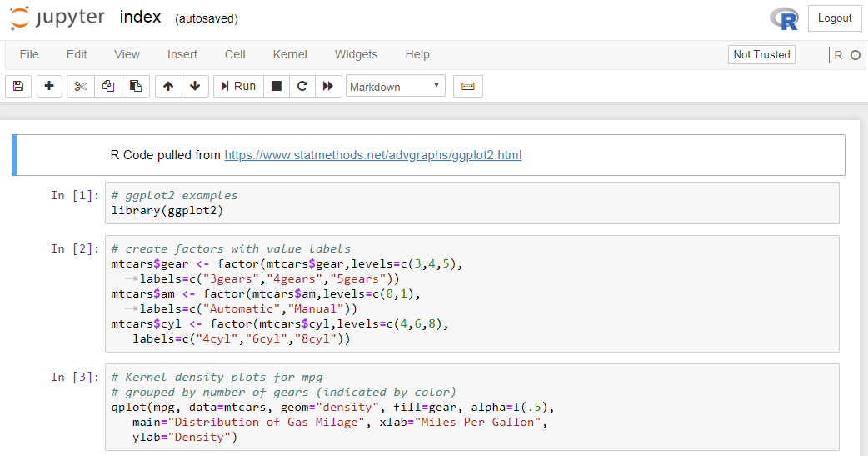The width and height of the screenshot is (868, 456).
Task: Open the Markdown cell type dropdown
Action: (395, 86)
